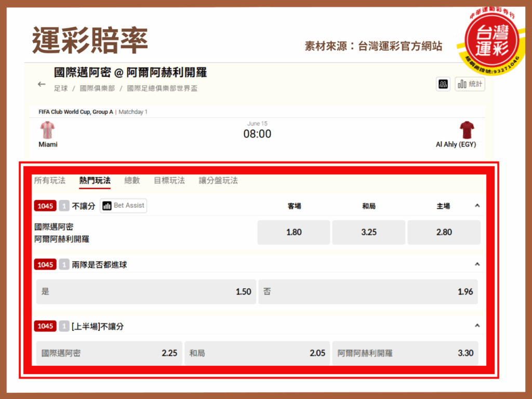Image resolution: width=532 pixels, height=399 pixels.
Task: Click the Miami team jersey icon
Action: 47,130
